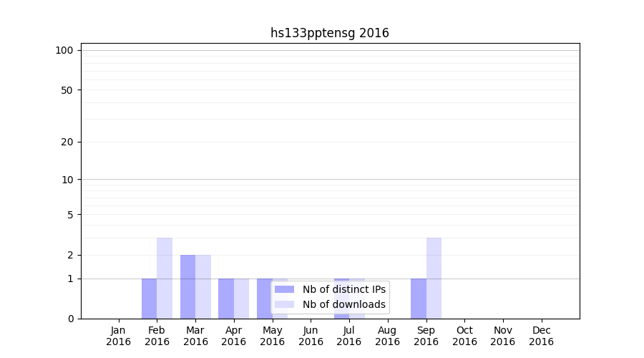Click the y-axis tick label 5
The height and width of the screenshot is (358, 644).
70,214
